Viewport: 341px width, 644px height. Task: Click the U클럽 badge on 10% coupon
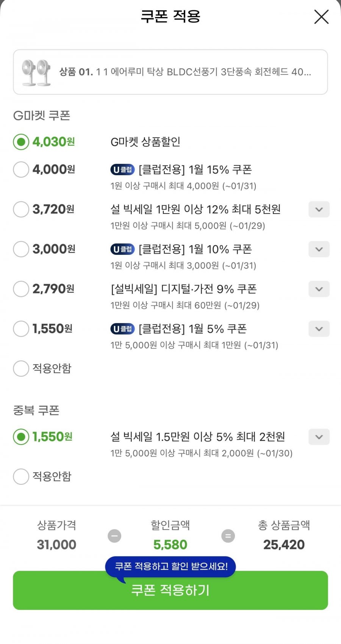[x=122, y=249]
